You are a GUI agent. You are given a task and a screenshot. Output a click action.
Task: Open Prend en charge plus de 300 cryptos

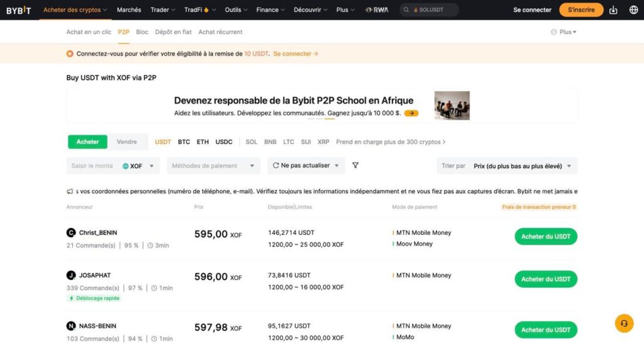click(391, 142)
